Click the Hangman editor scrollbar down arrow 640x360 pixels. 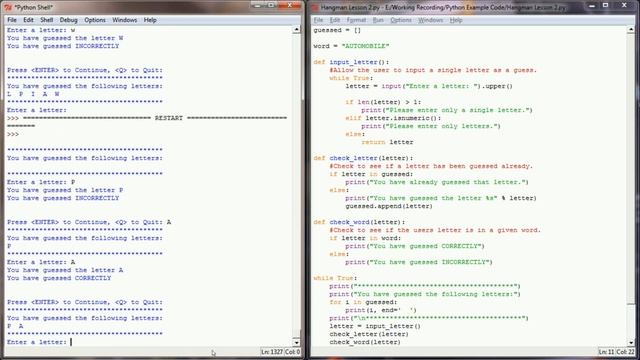click(631, 342)
